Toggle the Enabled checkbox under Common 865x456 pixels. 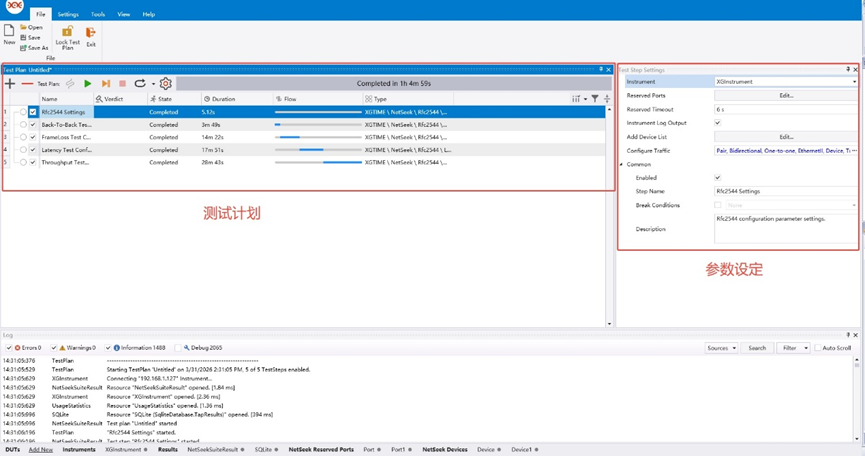[x=718, y=178]
